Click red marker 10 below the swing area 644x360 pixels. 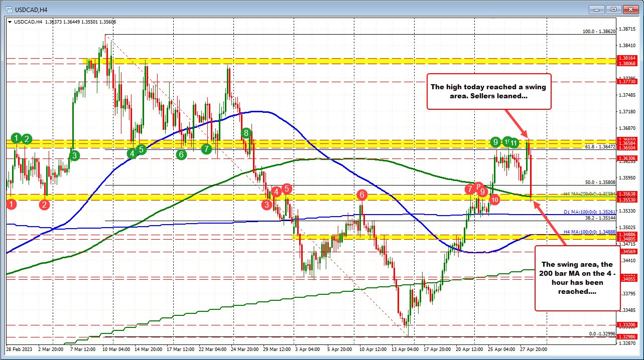coord(494,199)
